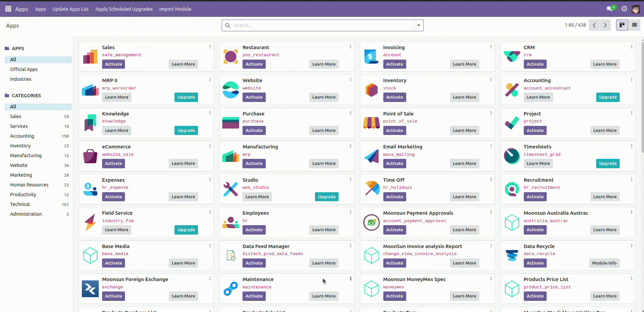Select Accounting category in sidebar
The image size is (644, 312).
[x=38, y=136]
